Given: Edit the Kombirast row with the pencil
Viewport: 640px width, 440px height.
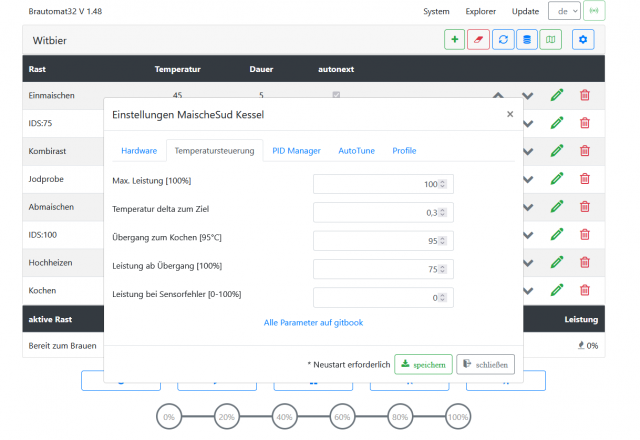Looking at the screenshot, I should click(557, 151).
